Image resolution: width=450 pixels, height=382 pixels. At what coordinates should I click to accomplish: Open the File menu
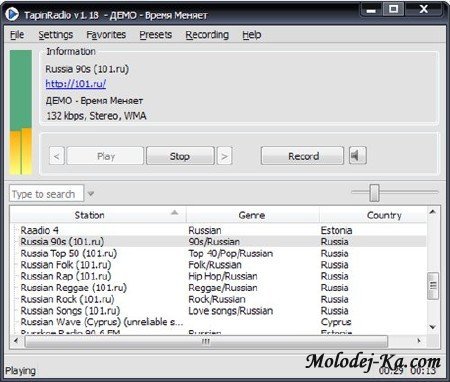coord(17,35)
